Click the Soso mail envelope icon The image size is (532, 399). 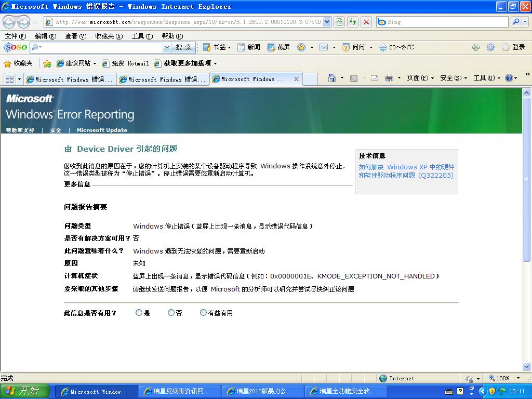coord(324,47)
